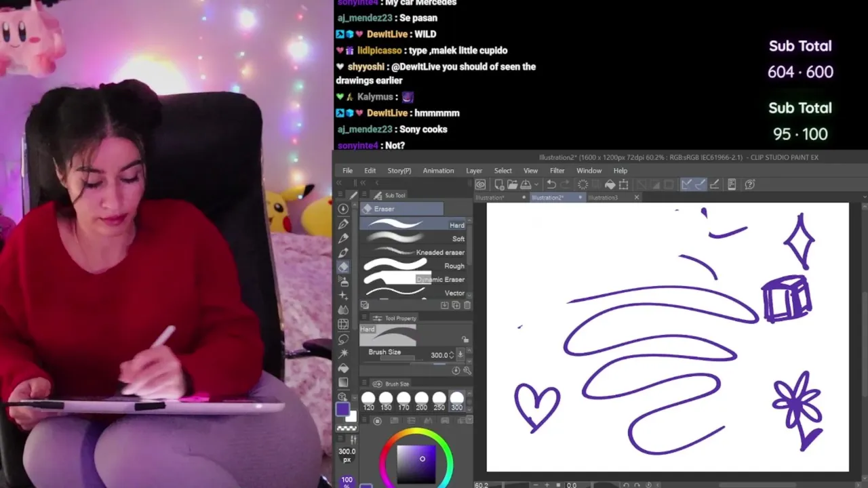Screen dimensions: 868x488
Task: Select the Rough eraser sub tool
Action: pyautogui.click(x=414, y=266)
